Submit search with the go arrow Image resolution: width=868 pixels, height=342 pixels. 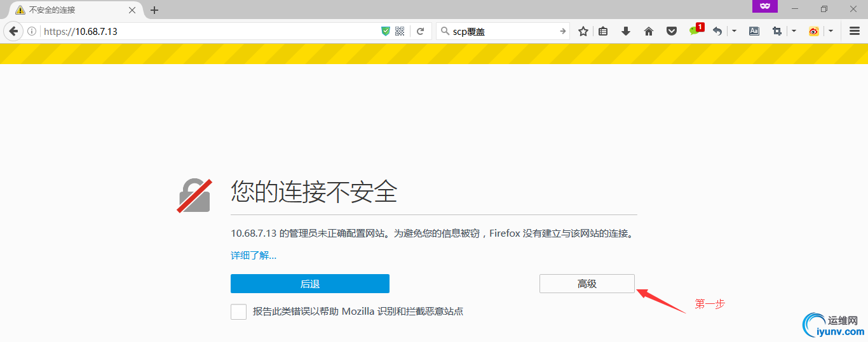pos(562,31)
